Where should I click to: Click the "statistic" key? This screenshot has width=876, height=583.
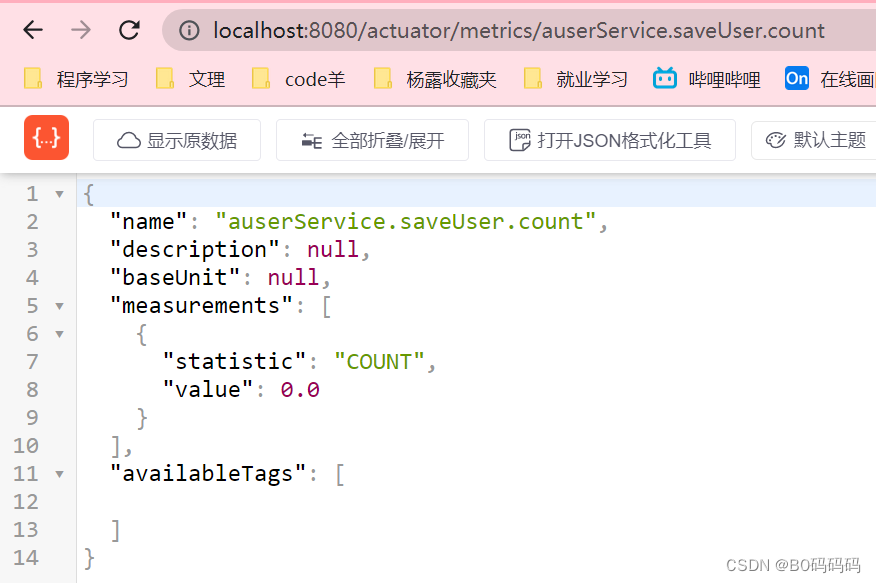[234, 361]
